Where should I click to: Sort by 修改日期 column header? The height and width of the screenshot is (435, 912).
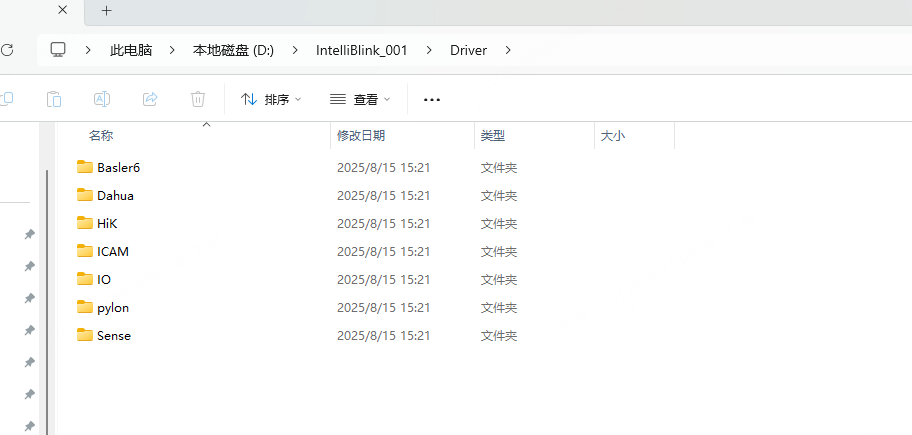(x=361, y=136)
